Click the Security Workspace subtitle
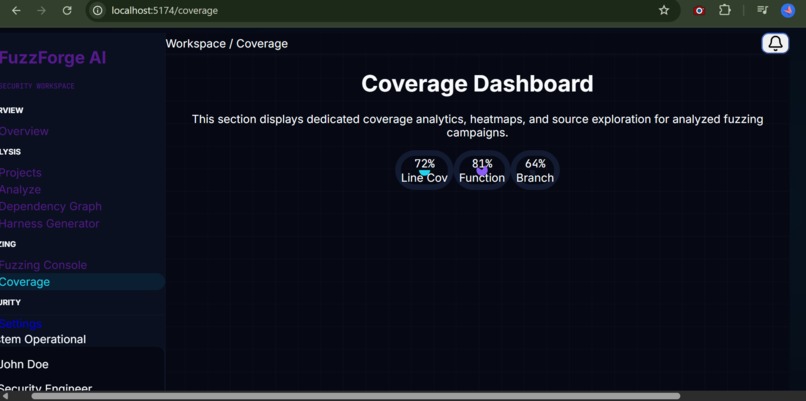Image resolution: width=806 pixels, height=401 pixels. pos(37,86)
